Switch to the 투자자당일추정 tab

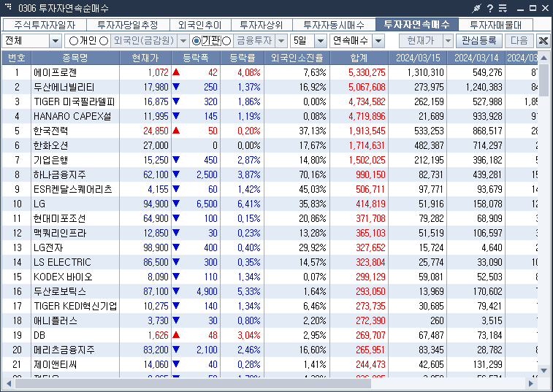click(128, 25)
